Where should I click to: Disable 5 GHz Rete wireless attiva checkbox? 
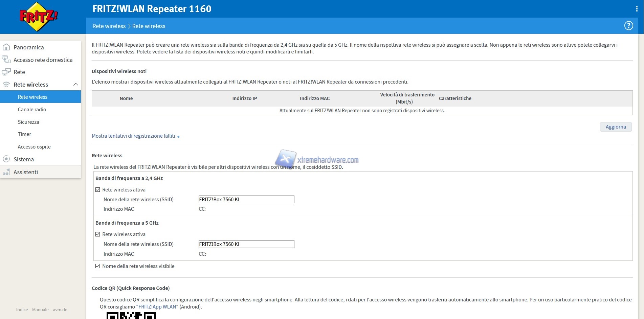click(98, 234)
